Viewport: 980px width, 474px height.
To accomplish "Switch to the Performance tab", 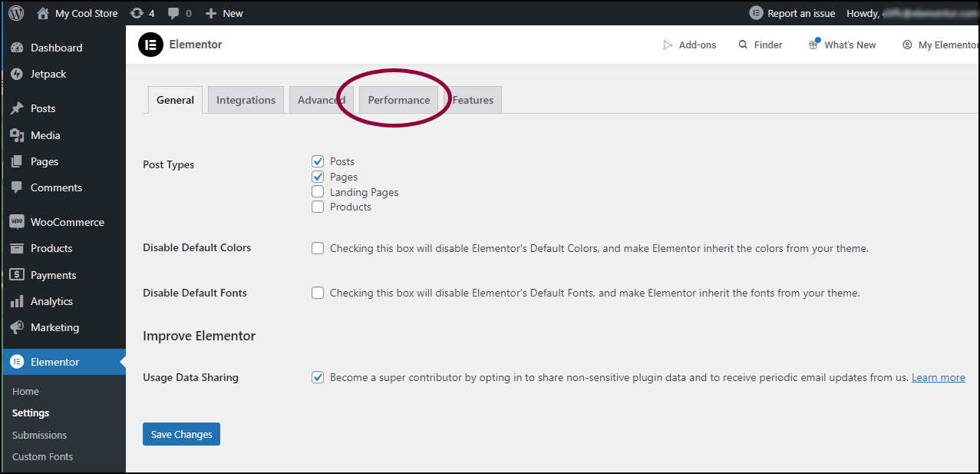I will click(399, 100).
